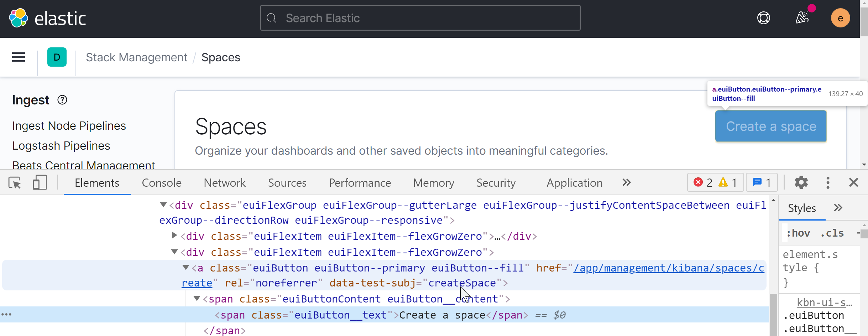This screenshot has height=336, width=868.
Task: Open the hamburger navigation menu
Action: click(18, 57)
